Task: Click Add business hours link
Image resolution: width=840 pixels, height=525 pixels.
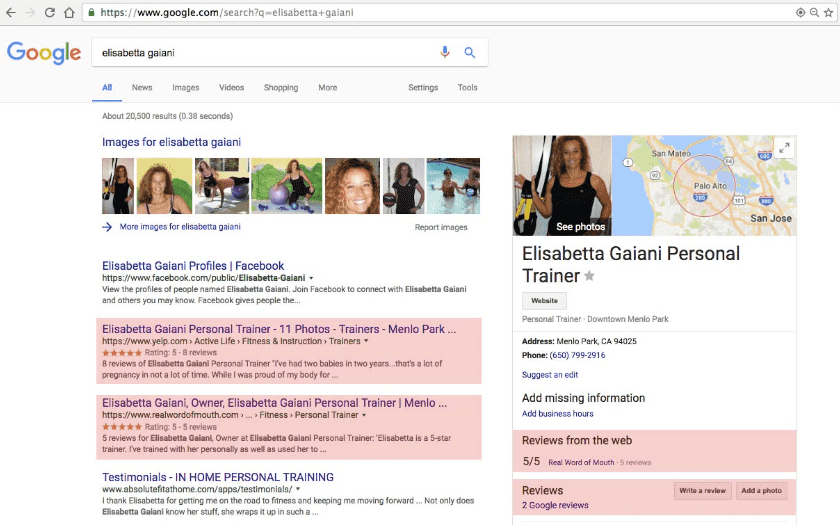Action: pos(558,414)
